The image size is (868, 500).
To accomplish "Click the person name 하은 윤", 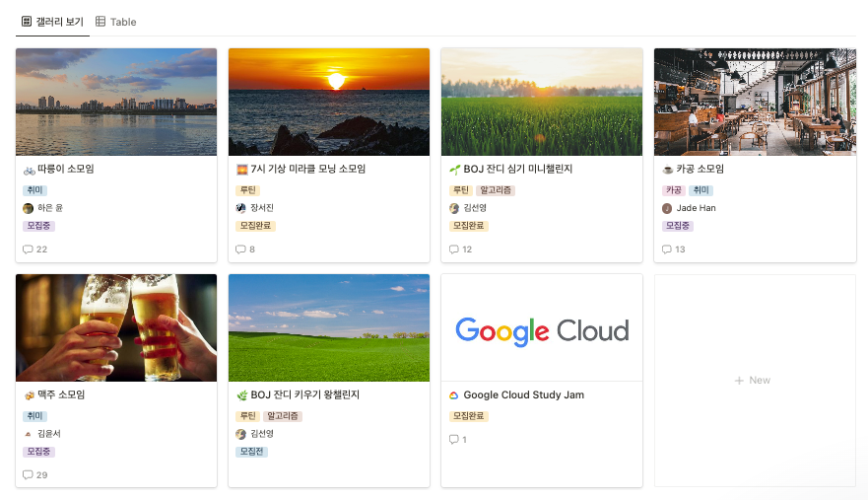I will [50, 208].
